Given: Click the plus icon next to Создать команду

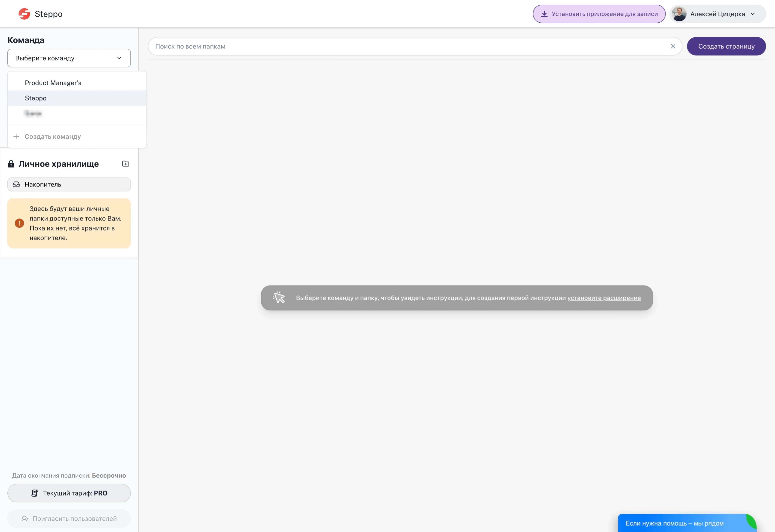Looking at the screenshot, I should (x=16, y=136).
